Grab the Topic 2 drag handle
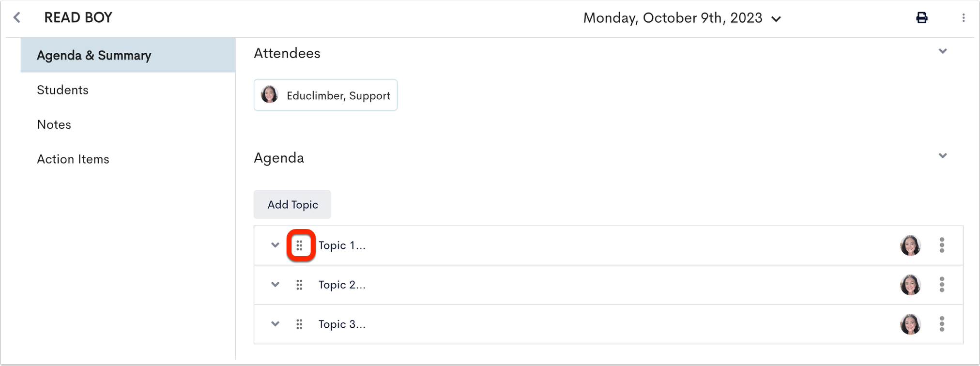This screenshot has height=366, width=980. 300,285
